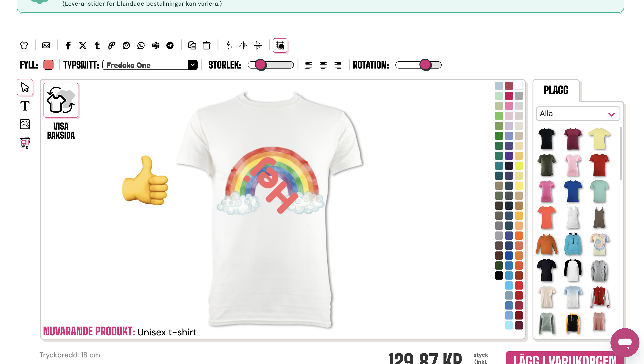Flip the element horizontally

click(243, 45)
